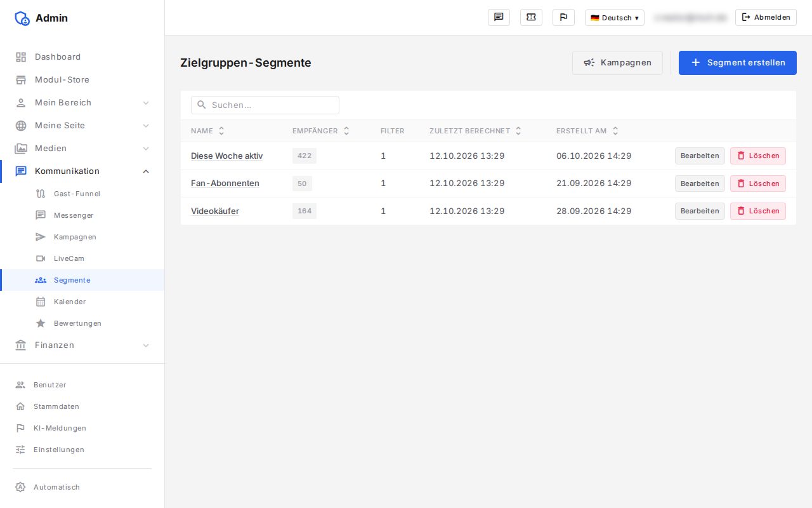Expand the Medien section
This screenshot has height=508, width=812.
pyautogui.click(x=82, y=149)
